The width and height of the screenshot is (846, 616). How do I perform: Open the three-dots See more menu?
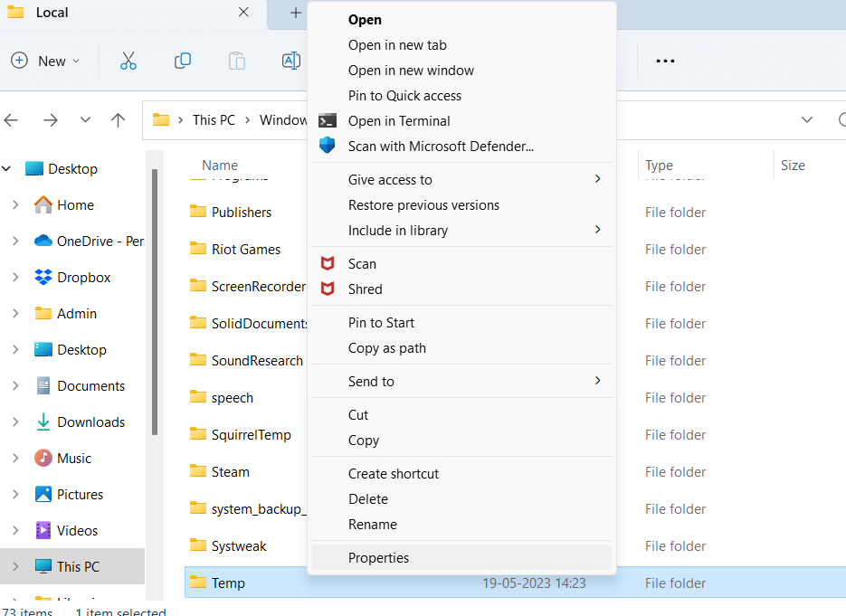tap(665, 61)
